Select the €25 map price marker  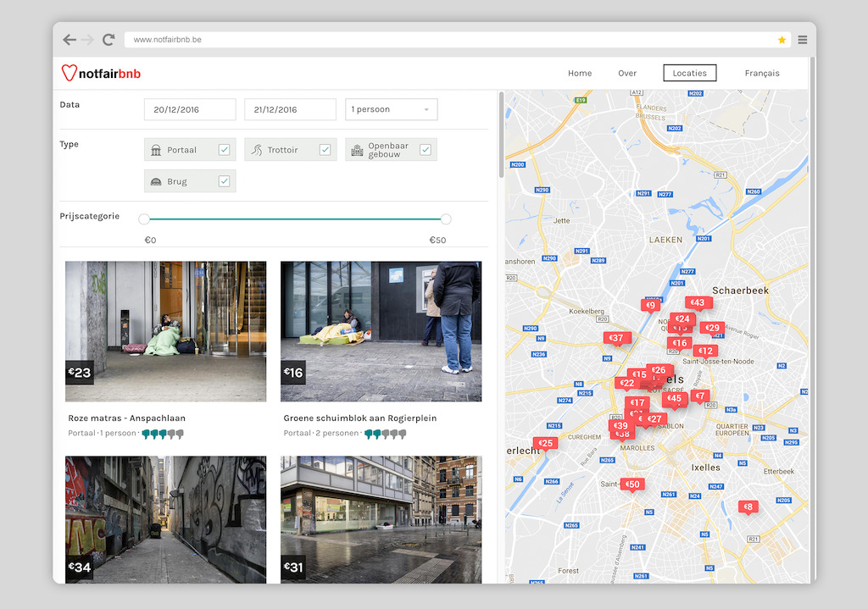coord(545,443)
